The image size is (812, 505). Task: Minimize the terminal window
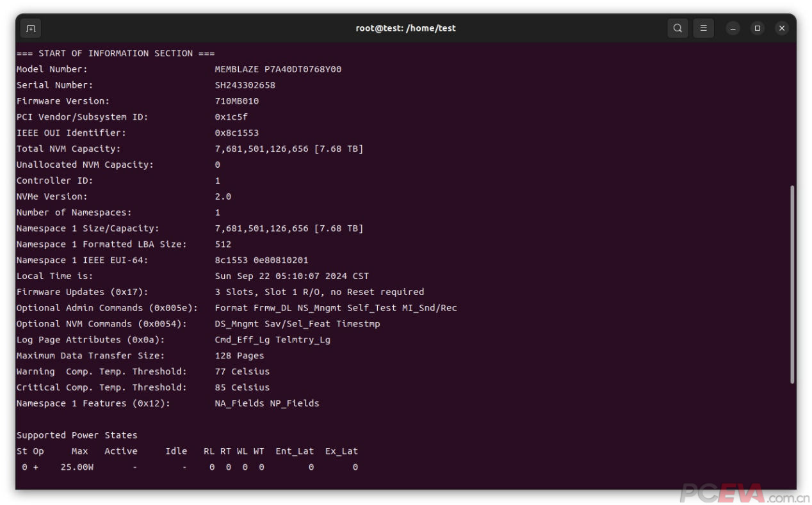733,28
